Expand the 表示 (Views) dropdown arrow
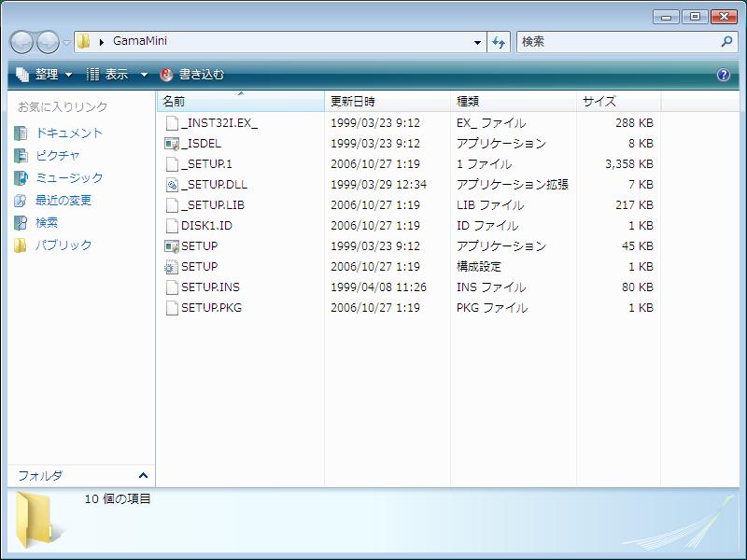Viewport: 747px width, 560px height. (144, 75)
